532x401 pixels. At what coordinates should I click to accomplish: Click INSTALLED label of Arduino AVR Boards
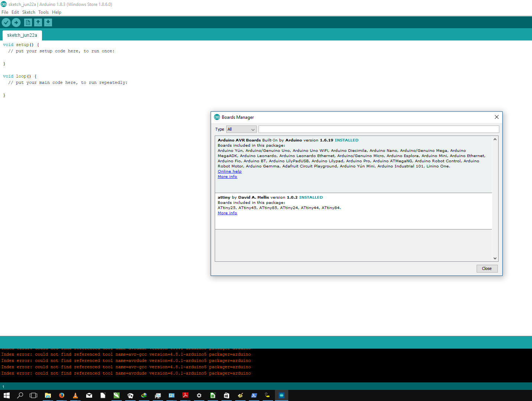[347, 140]
